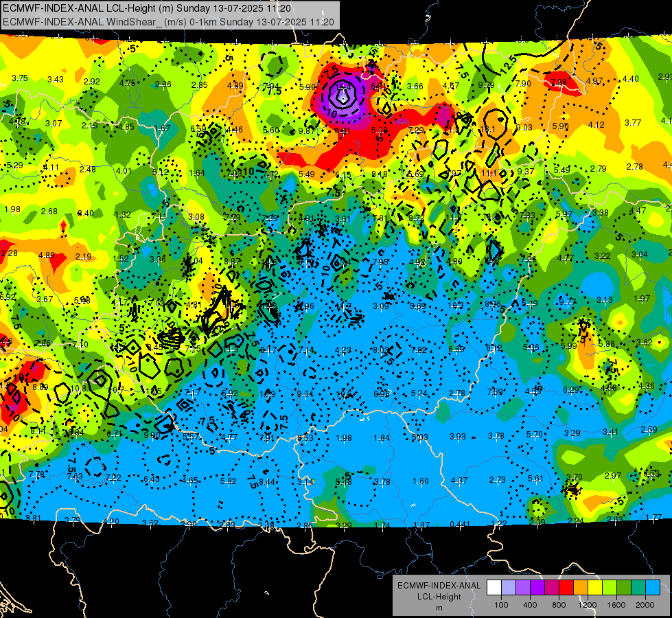Click the pale lavender legend swatch

coord(509,588)
